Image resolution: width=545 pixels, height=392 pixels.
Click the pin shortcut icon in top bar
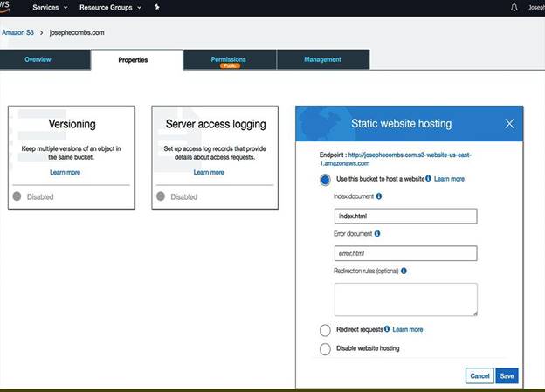point(156,7)
